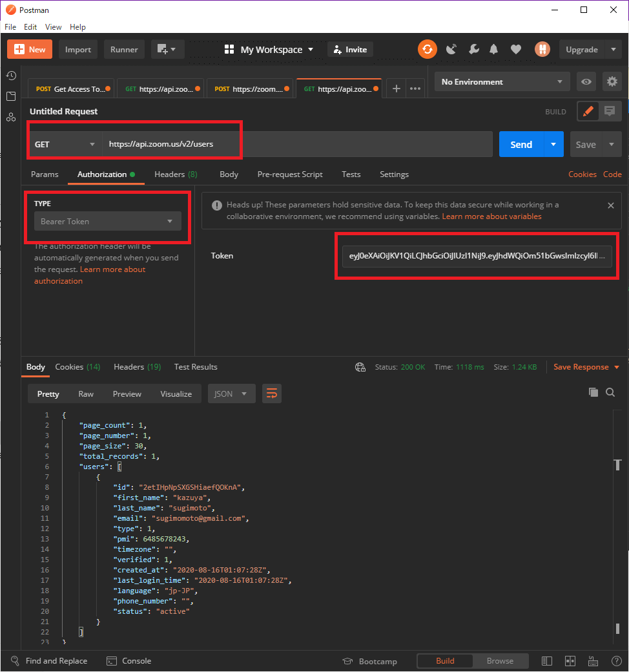Select Pretty response view
The height and width of the screenshot is (672, 629).
pos(48,394)
